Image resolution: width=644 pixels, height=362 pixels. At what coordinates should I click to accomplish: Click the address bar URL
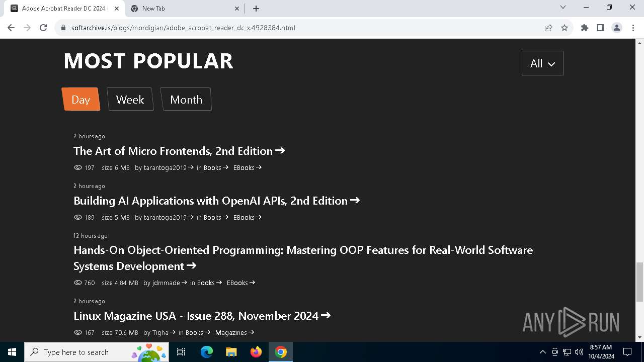(183, 28)
